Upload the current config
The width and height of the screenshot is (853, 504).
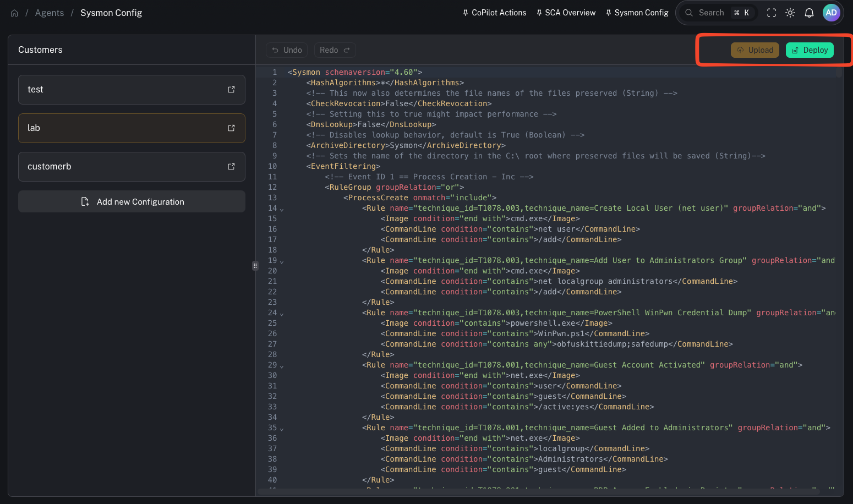coord(754,50)
